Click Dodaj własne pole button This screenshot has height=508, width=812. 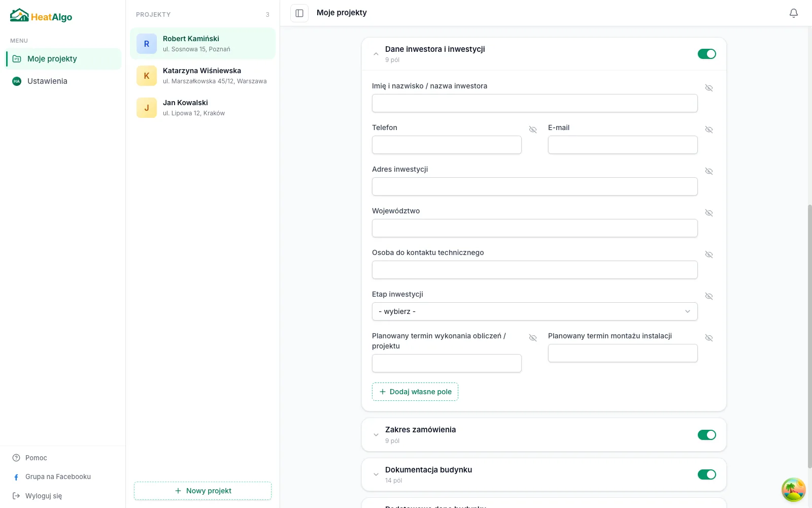tap(415, 392)
